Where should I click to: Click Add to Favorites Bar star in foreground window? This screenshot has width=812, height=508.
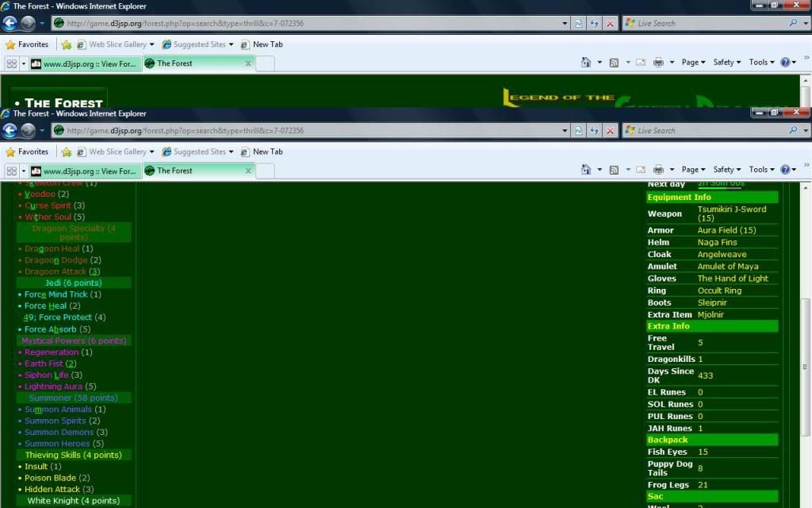(x=67, y=152)
